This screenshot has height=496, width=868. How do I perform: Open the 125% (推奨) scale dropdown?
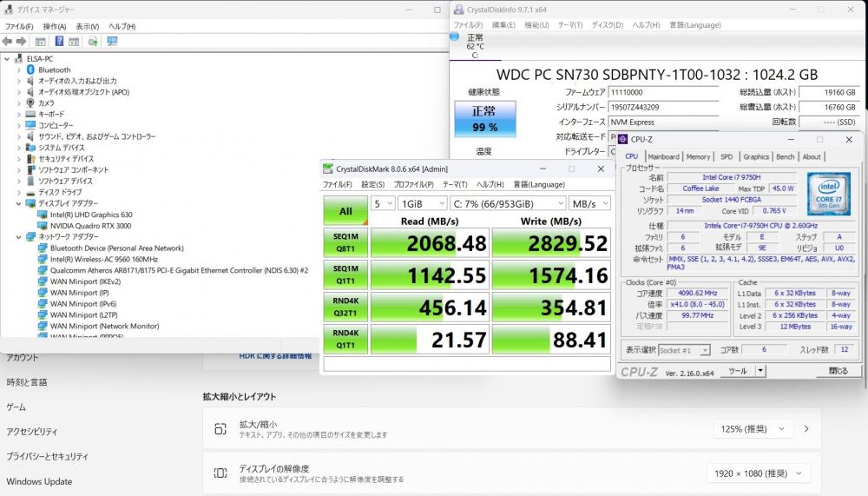pyautogui.click(x=753, y=429)
